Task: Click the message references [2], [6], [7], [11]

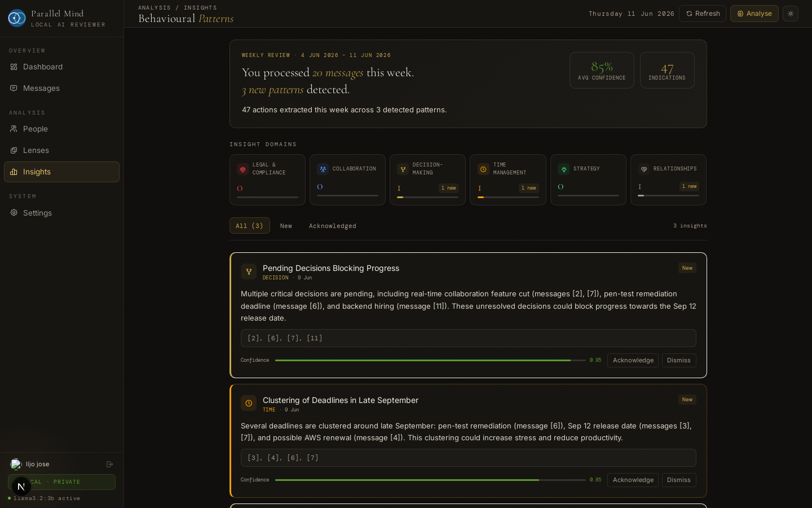Action: point(469,338)
